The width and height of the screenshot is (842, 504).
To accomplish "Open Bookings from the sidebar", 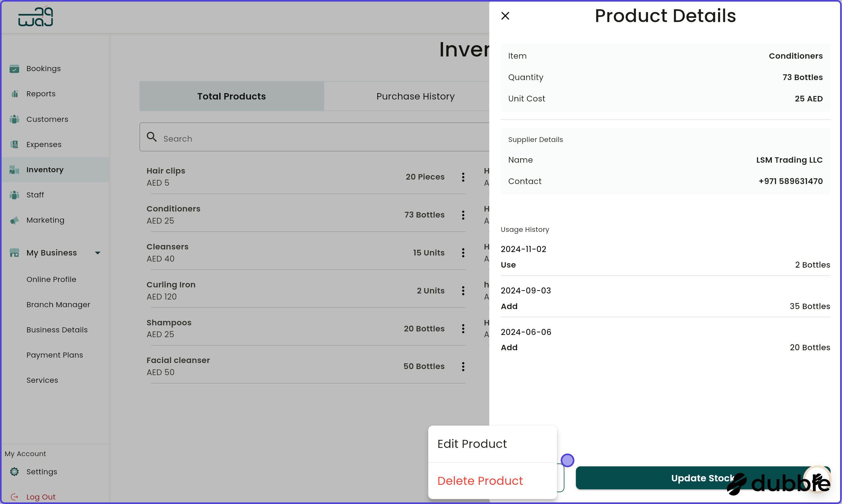I will (x=43, y=68).
